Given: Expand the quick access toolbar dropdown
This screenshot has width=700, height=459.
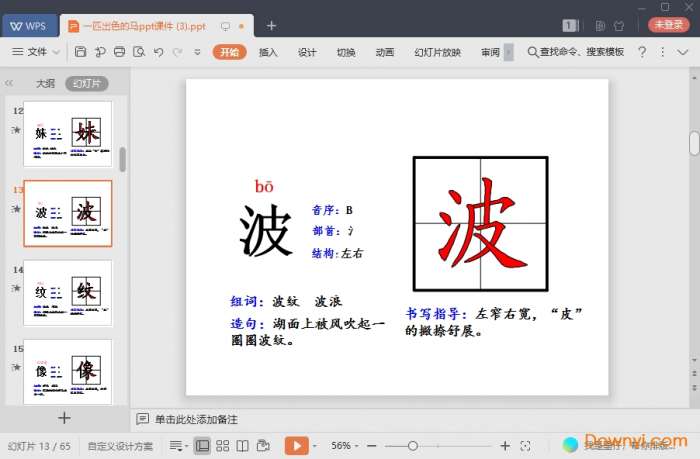Looking at the screenshot, I should 197,52.
